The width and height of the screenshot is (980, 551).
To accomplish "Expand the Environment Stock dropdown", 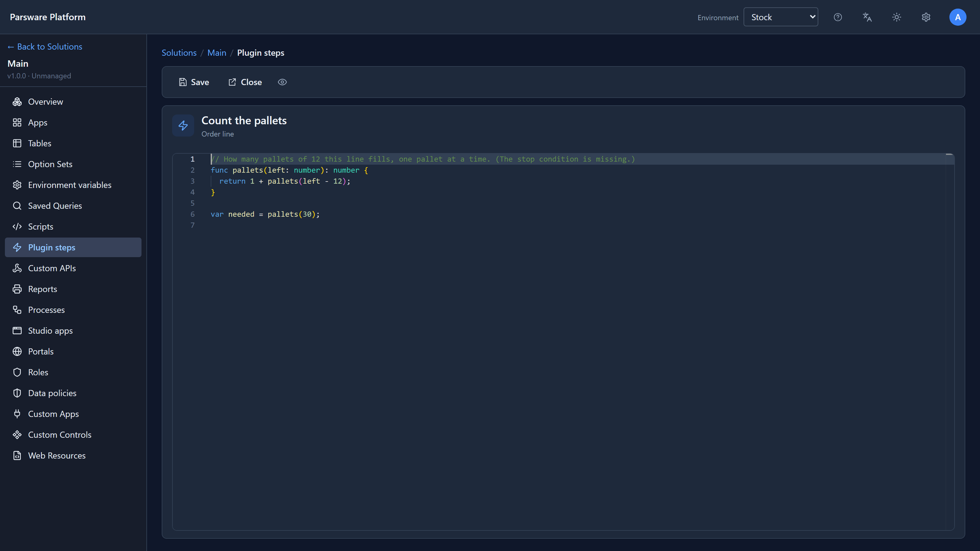I will (x=781, y=17).
